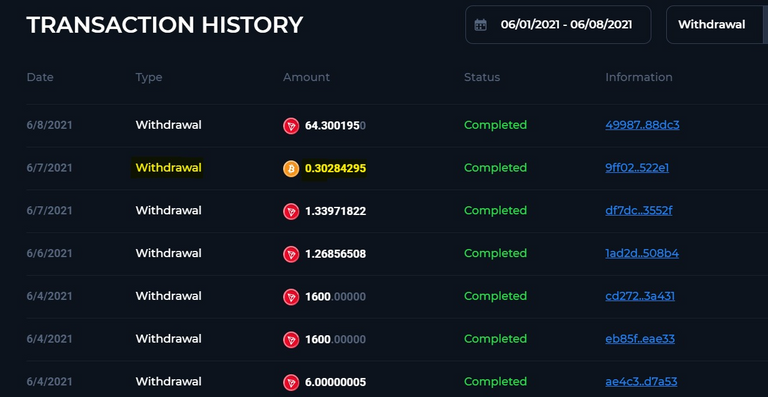
Task: Click the TRON icon next to 1.33971822
Action: pyautogui.click(x=291, y=211)
